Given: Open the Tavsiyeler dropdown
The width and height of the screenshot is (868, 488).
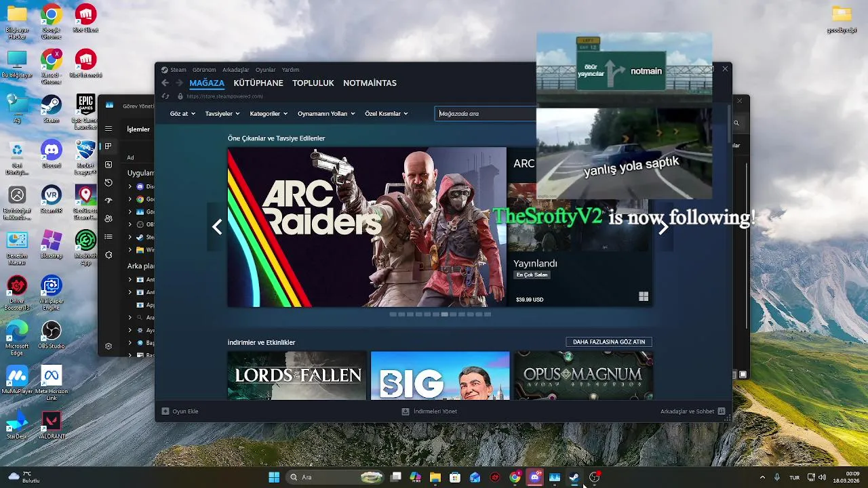Looking at the screenshot, I should [x=222, y=114].
